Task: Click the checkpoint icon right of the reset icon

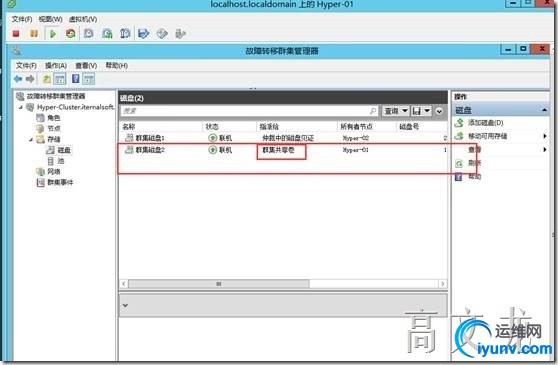Action: tap(89, 33)
